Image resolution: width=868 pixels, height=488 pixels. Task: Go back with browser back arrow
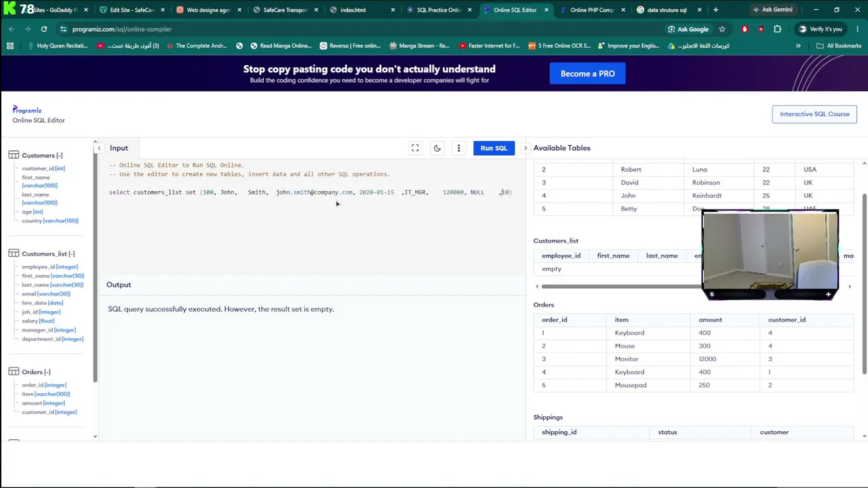(x=12, y=29)
